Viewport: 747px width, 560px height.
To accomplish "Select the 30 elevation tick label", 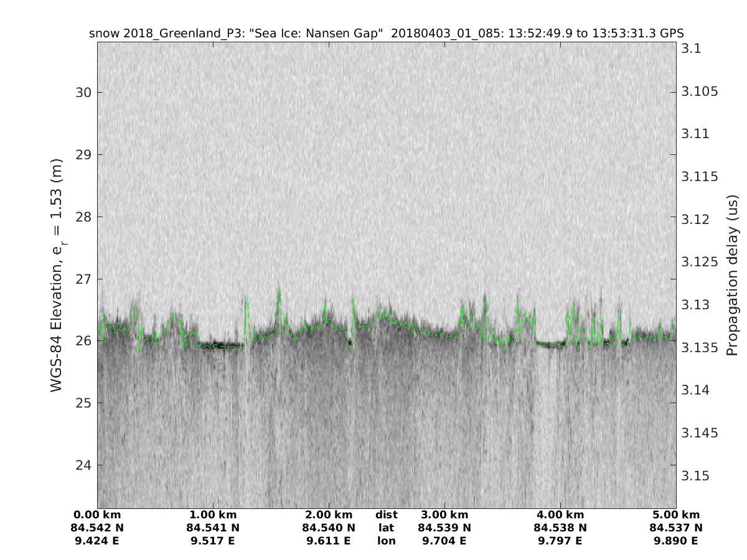I will pyautogui.click(x=83, y=93).
